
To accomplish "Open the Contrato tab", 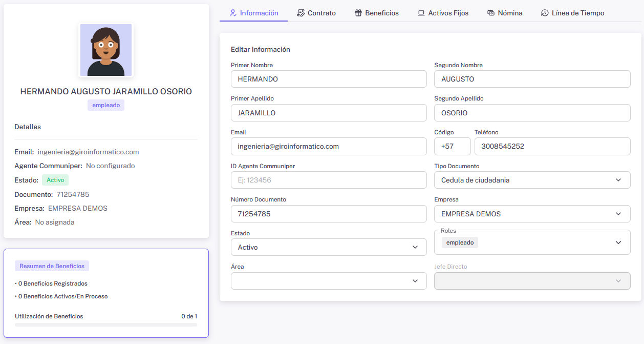I will click(x=321, y=13).
